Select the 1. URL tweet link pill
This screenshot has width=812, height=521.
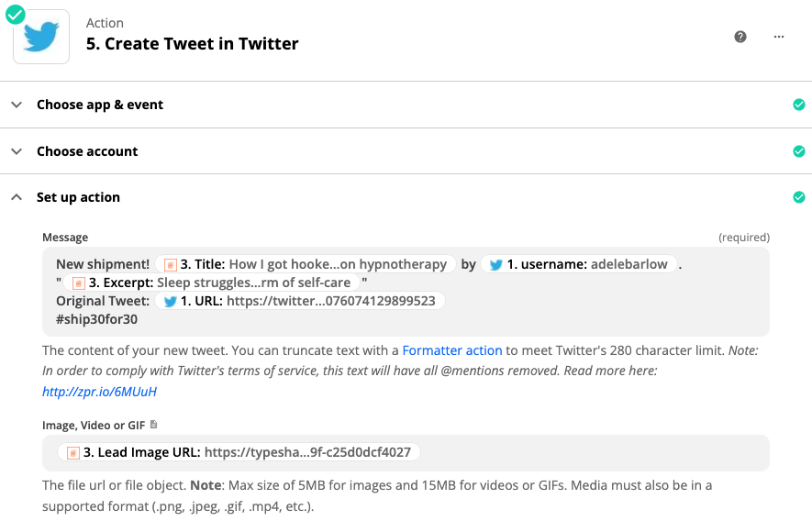pyautogui.click(x=300, y=301)
